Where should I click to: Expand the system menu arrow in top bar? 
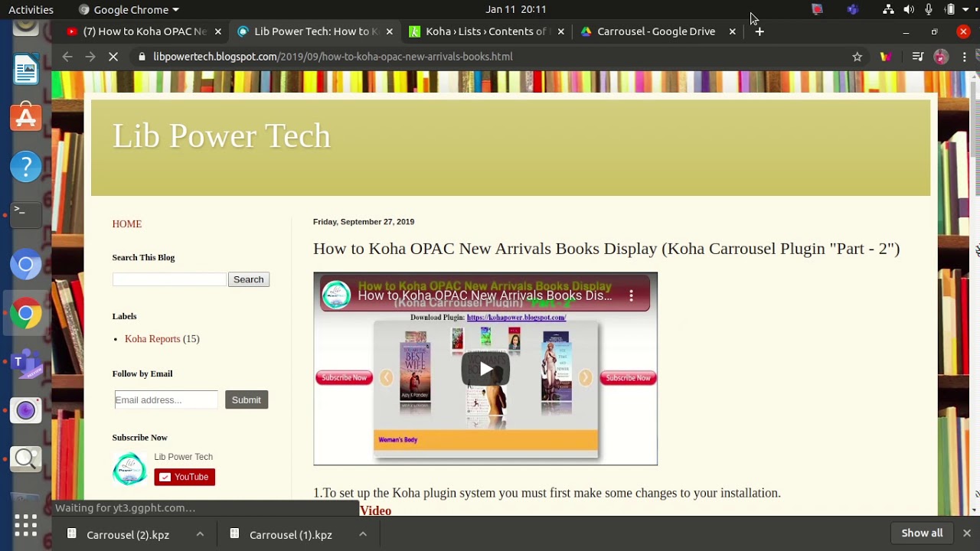pyautogui.click(x=965, y=9)
